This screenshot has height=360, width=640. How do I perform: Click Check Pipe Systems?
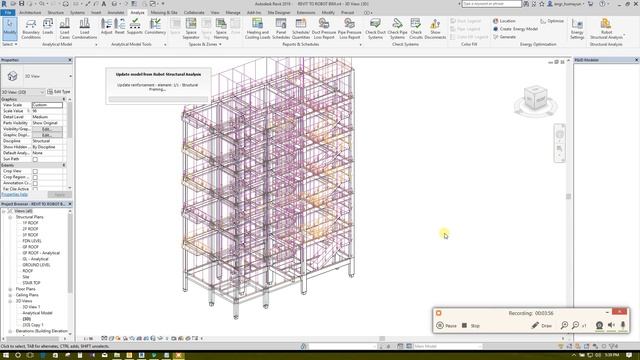pyautogui.click(x=397, y=29)
